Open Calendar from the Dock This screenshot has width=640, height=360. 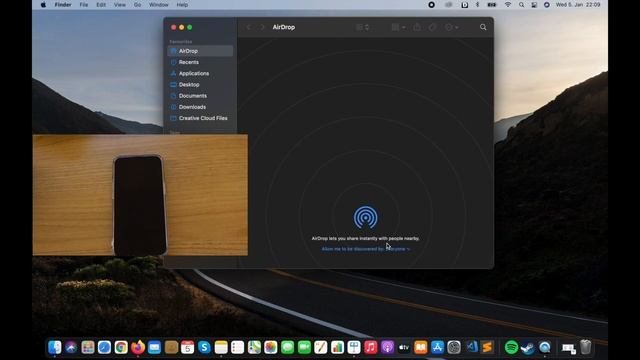click(188, 347)
